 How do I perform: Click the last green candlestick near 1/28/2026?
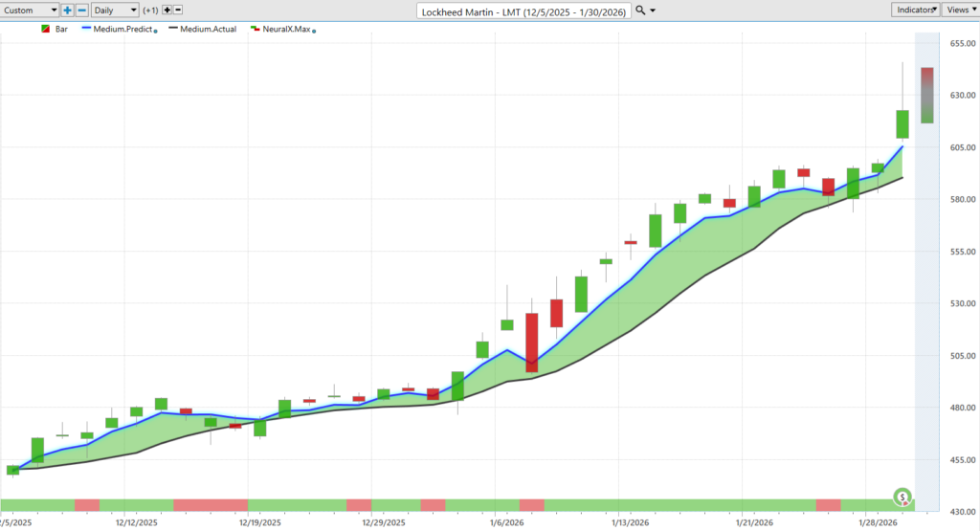[x=902, y=124]
